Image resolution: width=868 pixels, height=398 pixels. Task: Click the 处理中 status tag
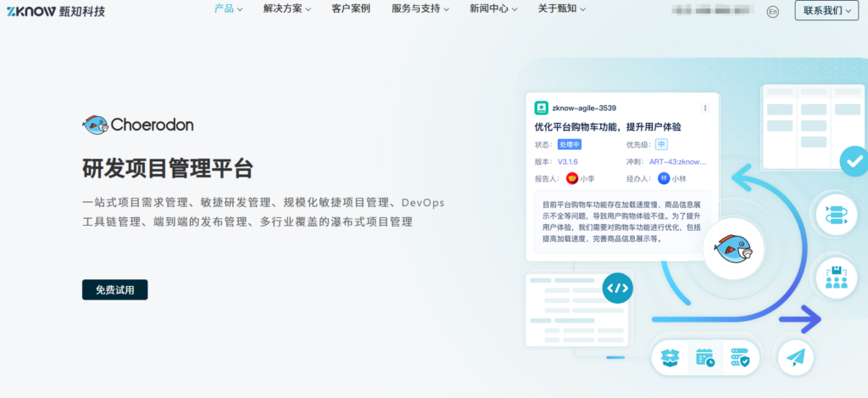[x=569, y=144]
